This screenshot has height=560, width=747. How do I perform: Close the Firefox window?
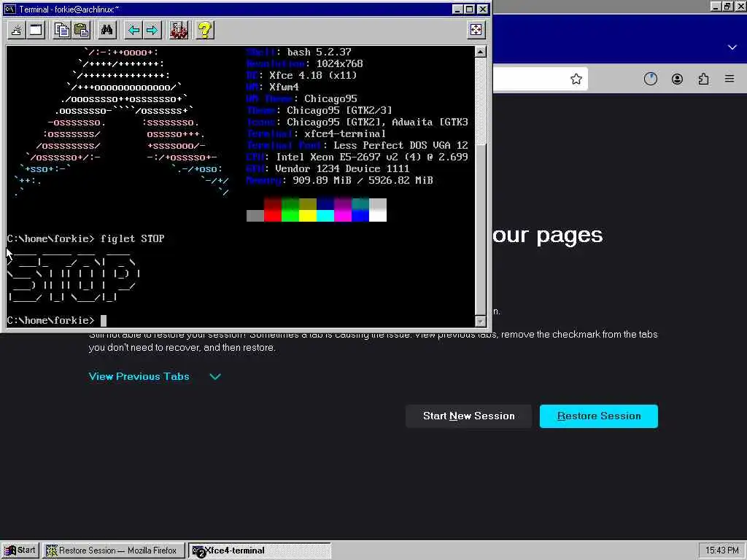pos(741,6)
